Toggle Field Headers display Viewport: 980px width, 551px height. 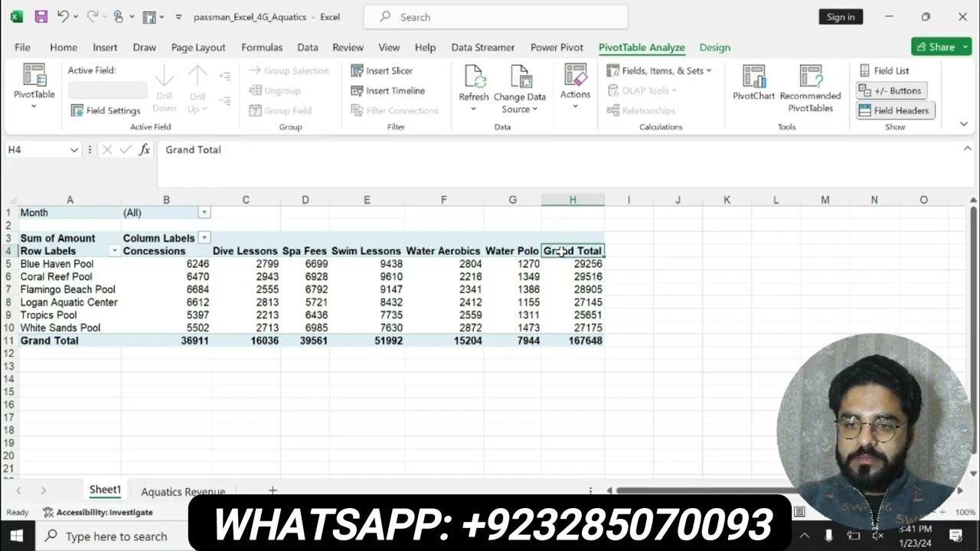(894, 110)
